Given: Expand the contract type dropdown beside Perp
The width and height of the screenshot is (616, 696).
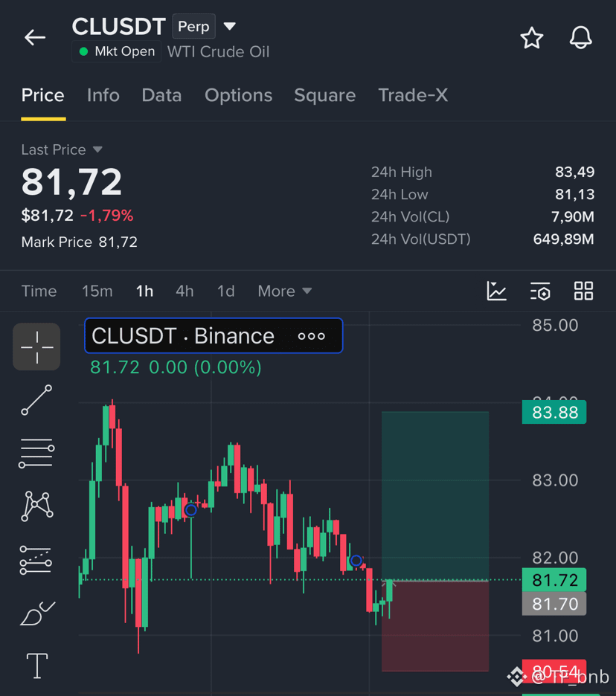Looking at the screenshot, I should [x=229, y=26].
